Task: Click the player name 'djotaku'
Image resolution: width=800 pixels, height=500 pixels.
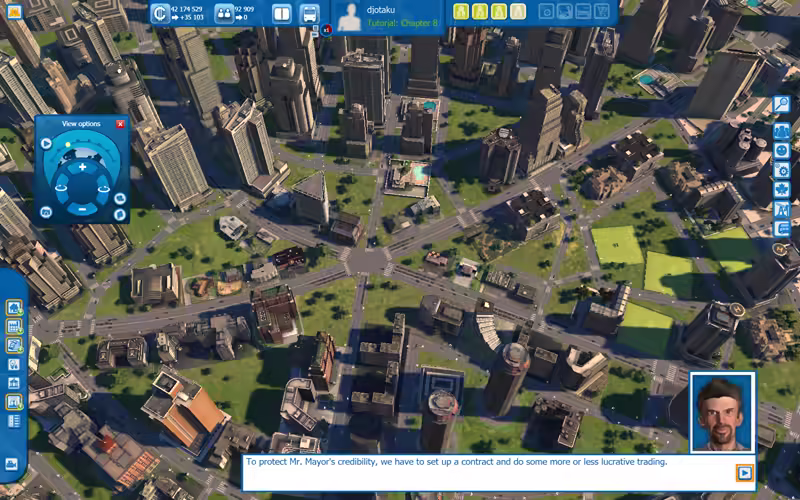Action: [381, 9]
